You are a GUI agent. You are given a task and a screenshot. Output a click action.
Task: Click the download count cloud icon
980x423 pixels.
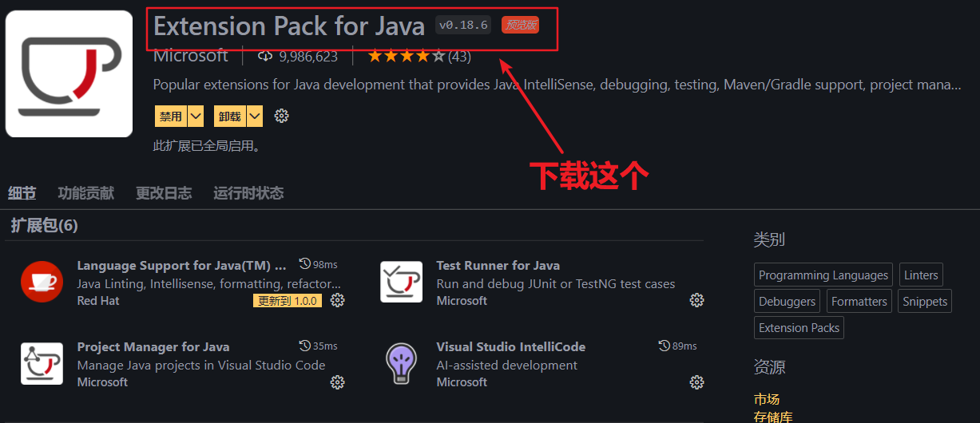265,57
